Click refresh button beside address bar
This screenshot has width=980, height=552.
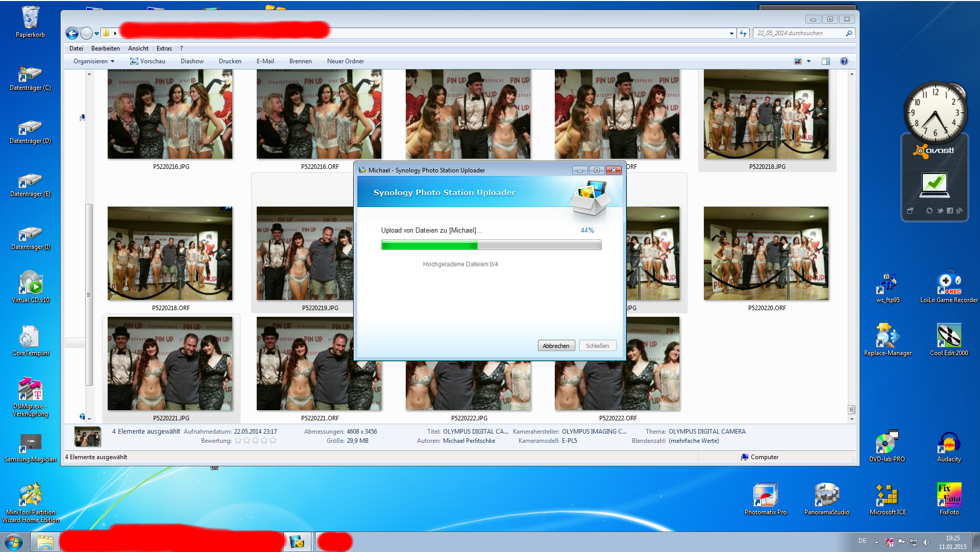point(743,34)
